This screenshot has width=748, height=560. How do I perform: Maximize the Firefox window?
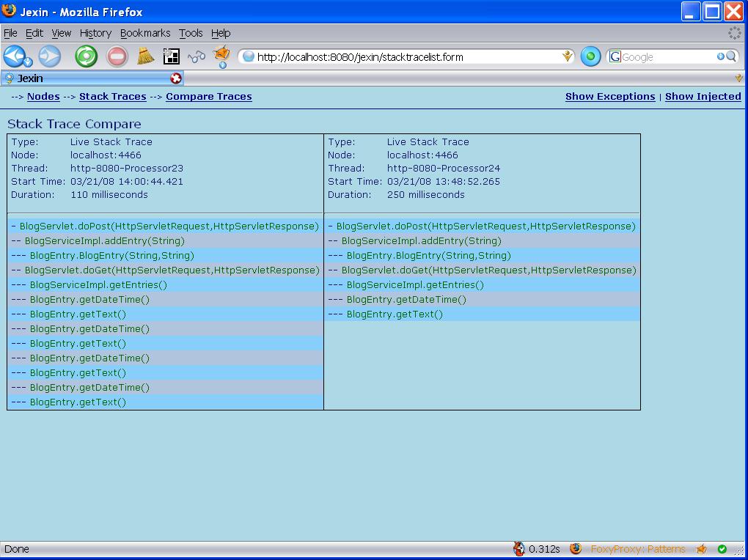click(712, 12)
